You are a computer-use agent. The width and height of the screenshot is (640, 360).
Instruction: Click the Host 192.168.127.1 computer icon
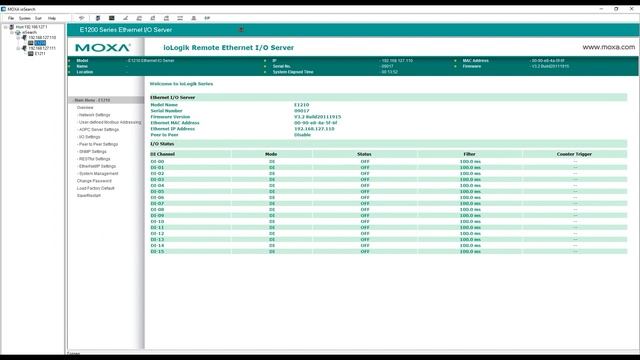11,27
